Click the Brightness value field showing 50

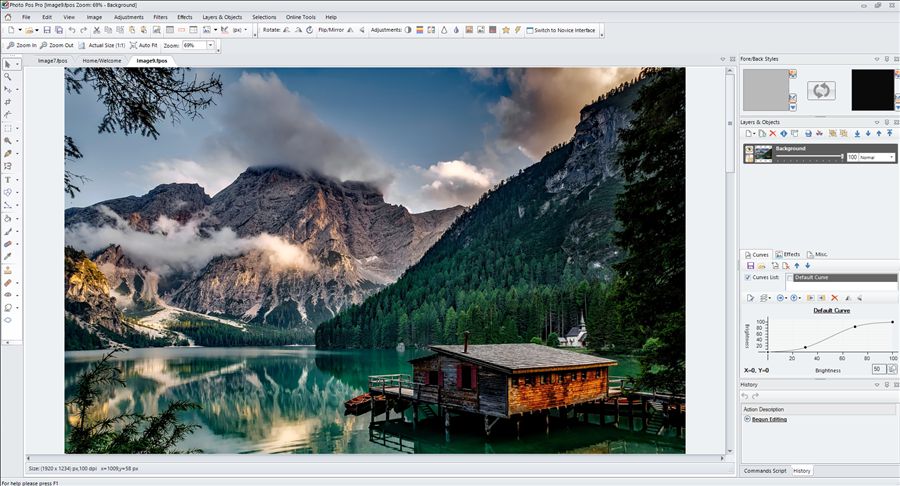click(878, 370)
